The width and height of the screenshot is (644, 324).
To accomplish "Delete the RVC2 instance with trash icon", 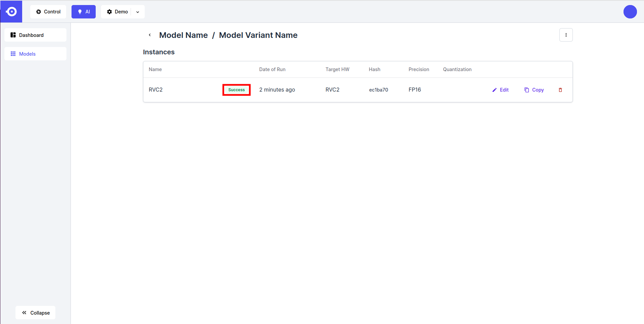I will pos(560,90).
